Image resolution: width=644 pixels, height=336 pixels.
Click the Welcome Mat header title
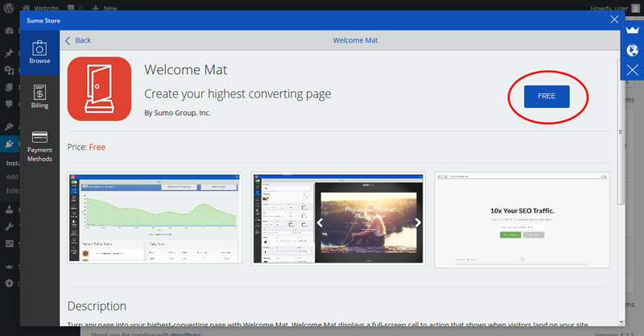tap(355, 40)
